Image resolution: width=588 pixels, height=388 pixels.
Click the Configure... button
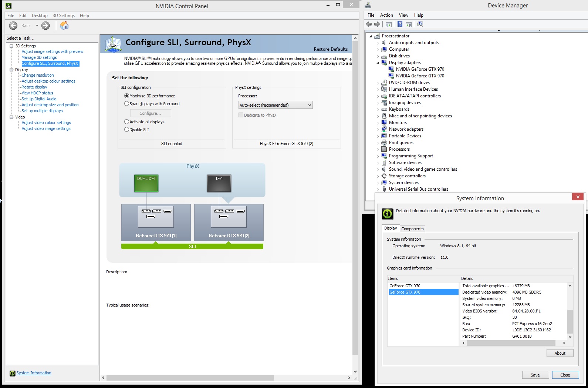coord(151,113)
